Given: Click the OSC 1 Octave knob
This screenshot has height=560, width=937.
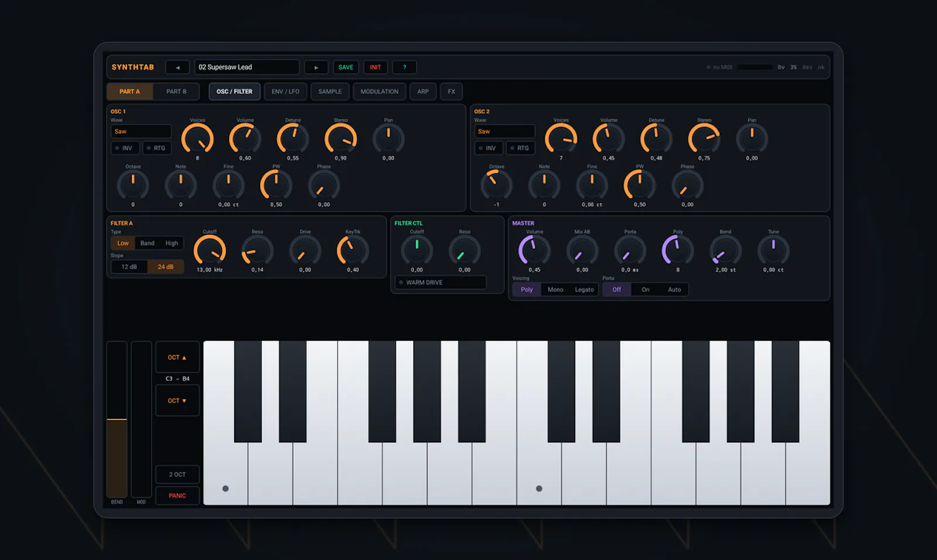Looking at the screenshot, I should (133, 185).
